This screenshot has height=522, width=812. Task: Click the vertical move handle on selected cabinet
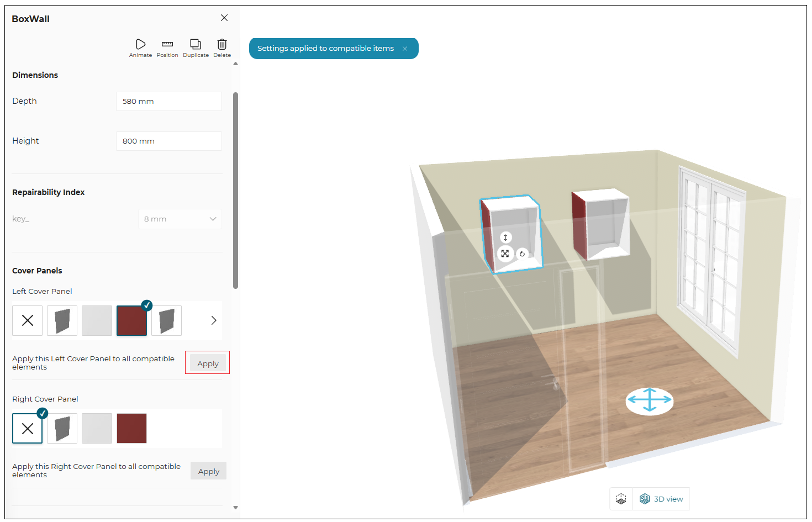(x=505, y=238)
